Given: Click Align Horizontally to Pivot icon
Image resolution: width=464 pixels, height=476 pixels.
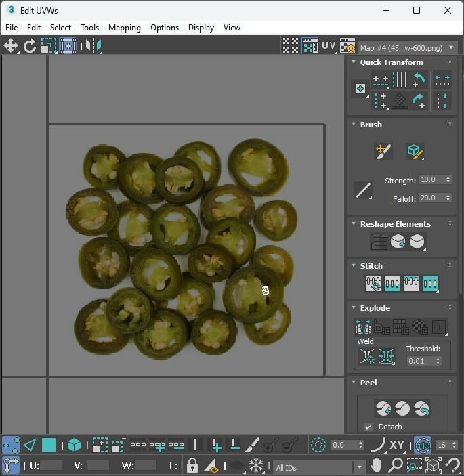Looking at the screenshot, I should tap(381, 80).
